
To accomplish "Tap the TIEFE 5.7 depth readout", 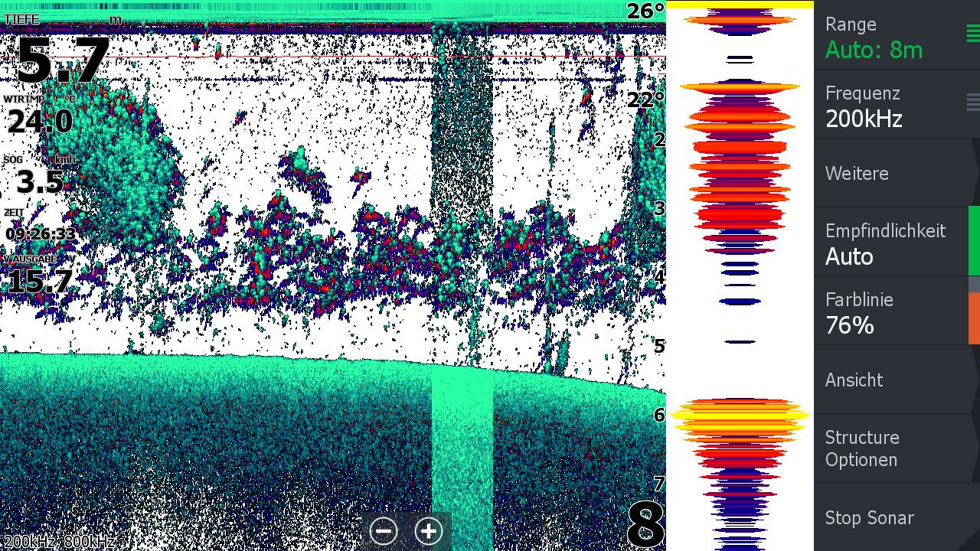I will [63, 55].
